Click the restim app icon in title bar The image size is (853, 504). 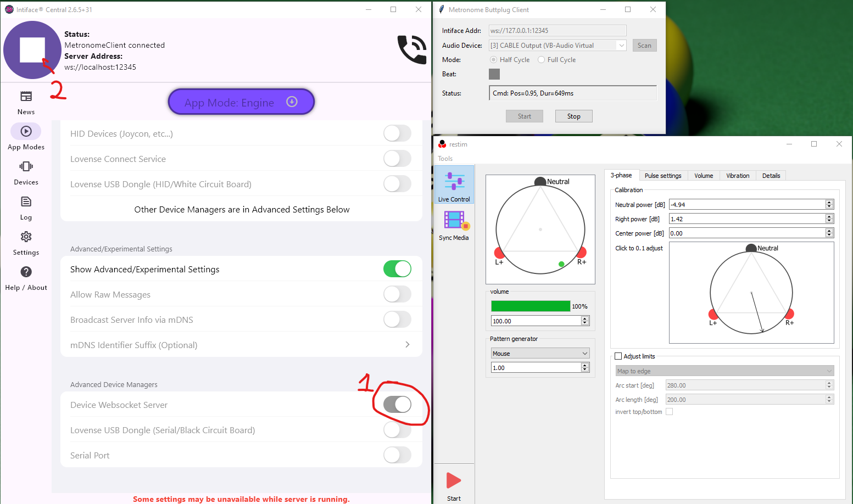coord(442,144)
